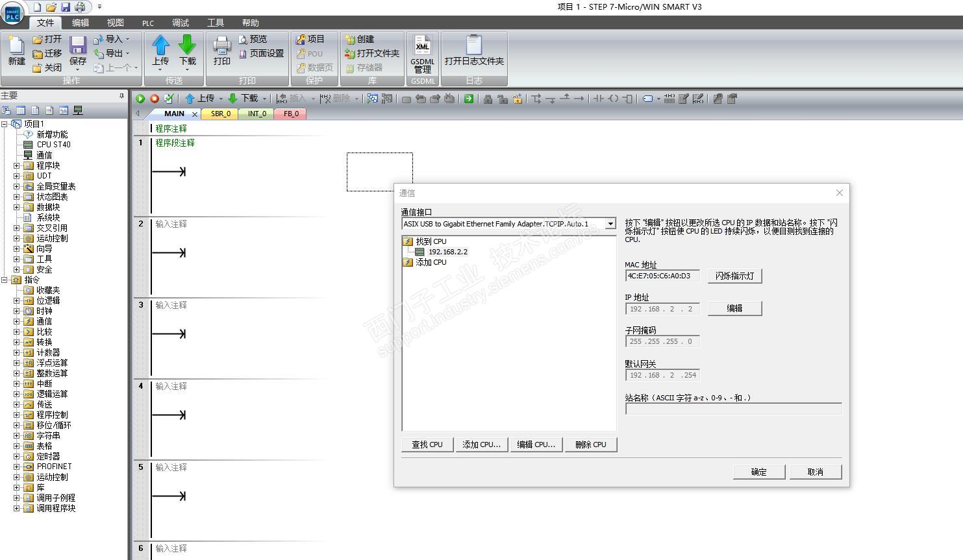The image size is (963, 560).
Task: Insert a contact using the editor toolbar icon
Action: [599, 99]
